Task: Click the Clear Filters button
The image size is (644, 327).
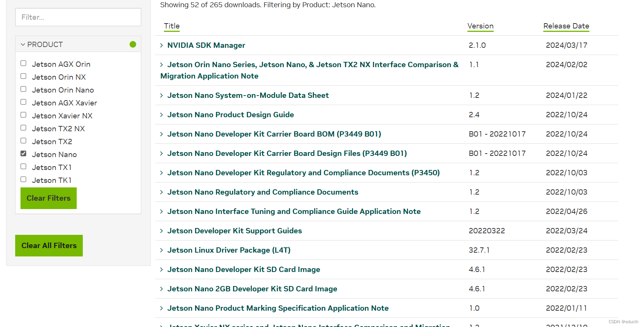Action: point(49,198)
